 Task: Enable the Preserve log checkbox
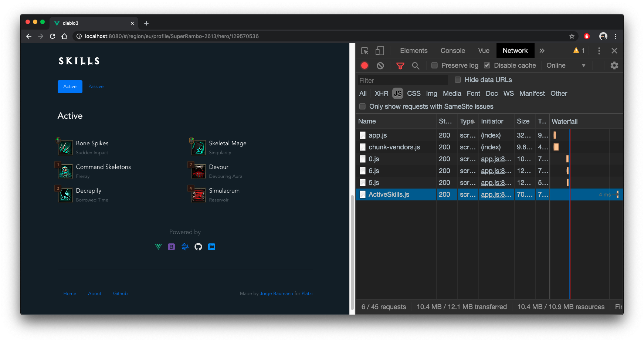tap(434, 65)
